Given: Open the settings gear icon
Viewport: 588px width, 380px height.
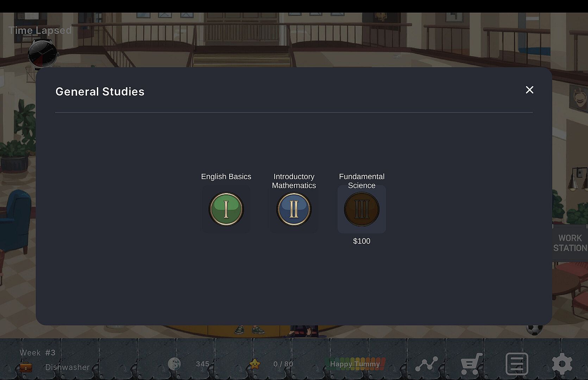Looking at the screenshot, I should click(x=562, y=364).
